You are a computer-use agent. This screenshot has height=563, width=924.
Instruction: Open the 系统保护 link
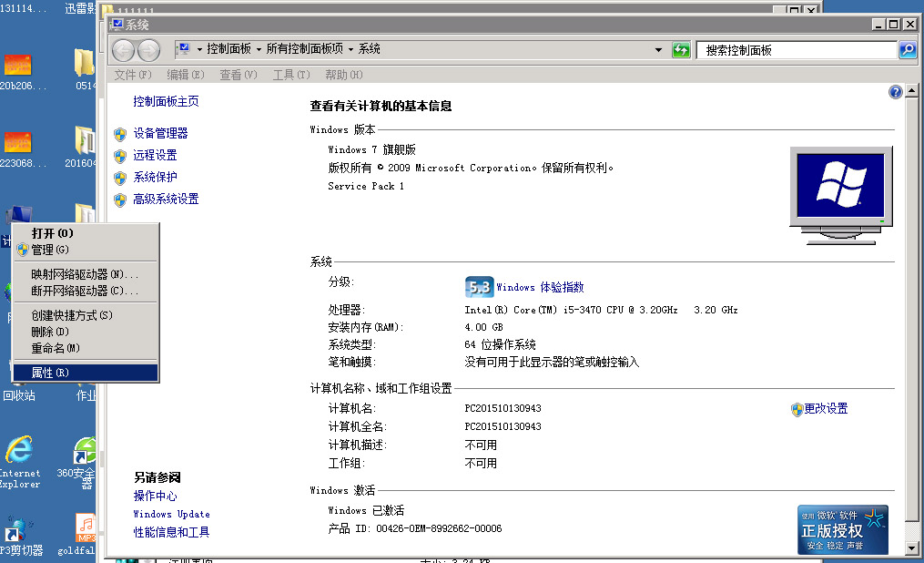[x=155, y=177]
